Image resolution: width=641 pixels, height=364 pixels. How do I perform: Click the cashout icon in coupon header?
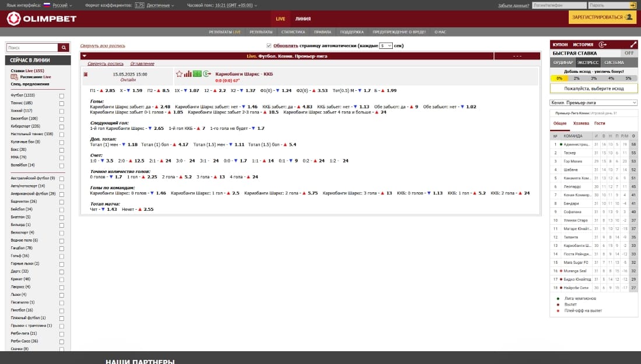tap(603, 44)
